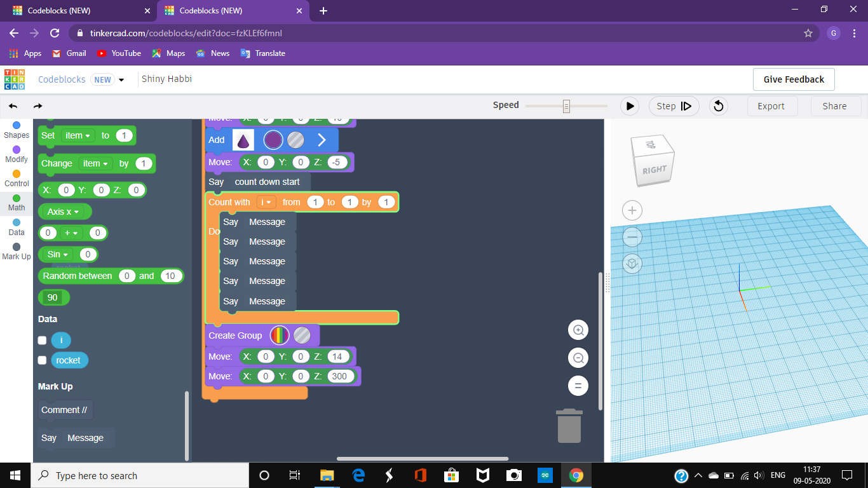Click the viewport zoom in icon
This screenshot has width=868, height=488.
point(578,330)
